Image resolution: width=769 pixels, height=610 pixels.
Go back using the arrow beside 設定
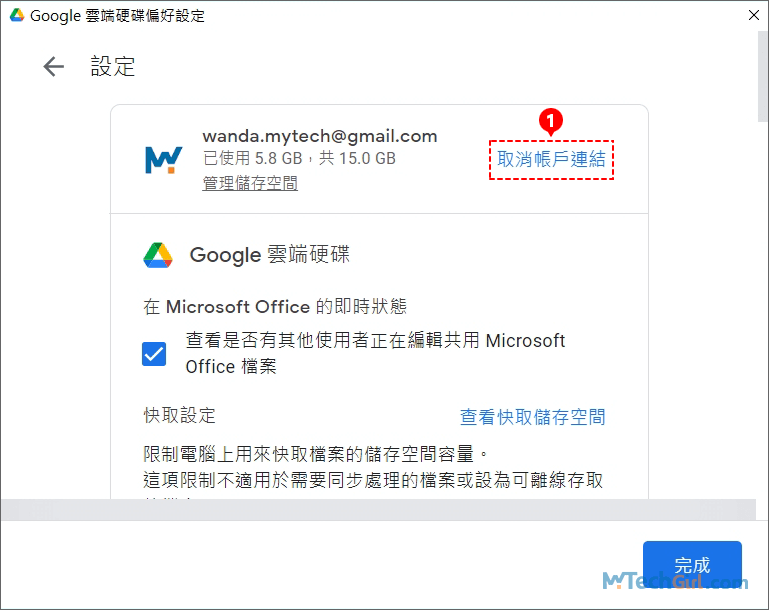coord(53,67)
